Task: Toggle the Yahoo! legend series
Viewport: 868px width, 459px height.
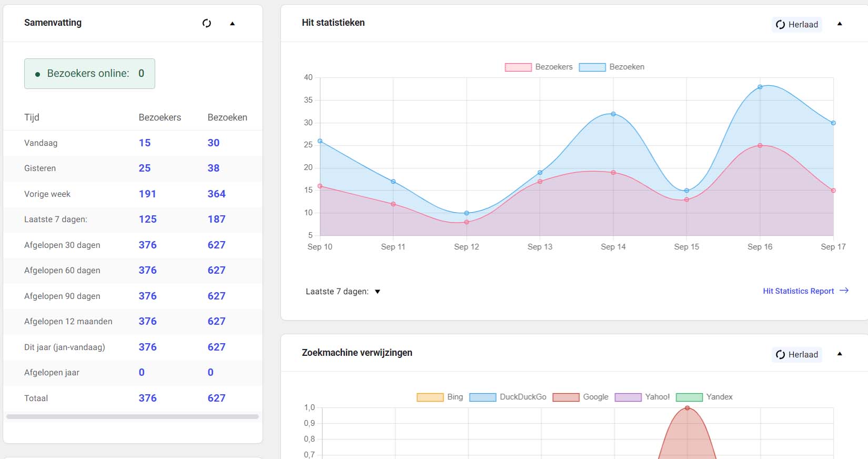Action: pos(642,397)
